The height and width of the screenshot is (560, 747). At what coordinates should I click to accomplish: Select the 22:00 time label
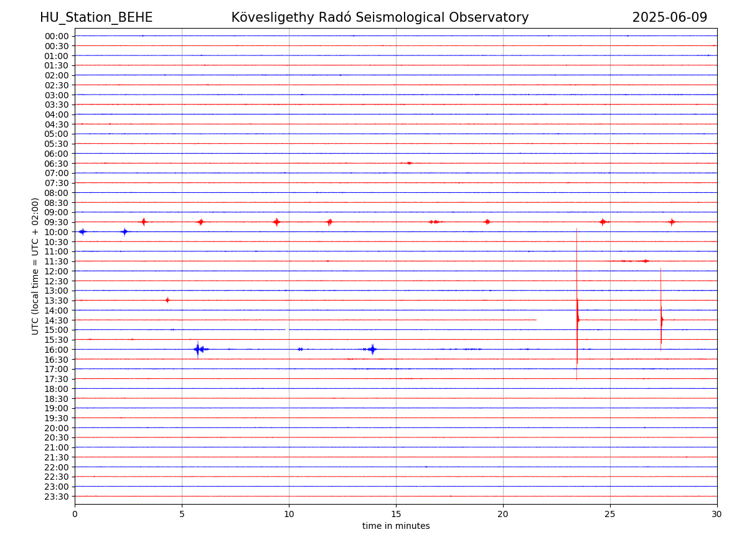[57, 467]
